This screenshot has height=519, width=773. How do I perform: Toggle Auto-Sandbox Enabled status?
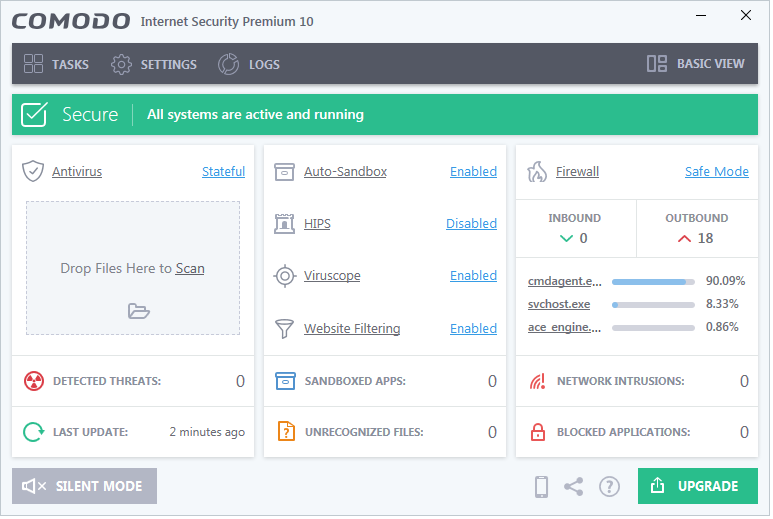[474, 172]
